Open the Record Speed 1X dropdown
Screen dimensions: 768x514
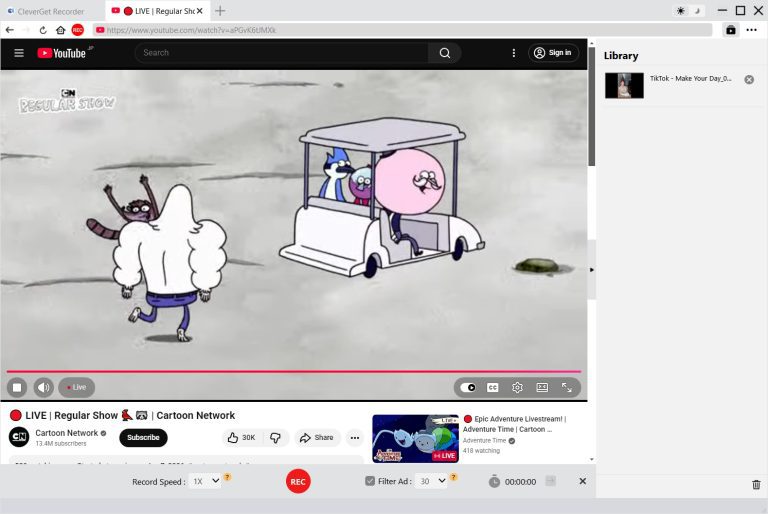[205, 481]
